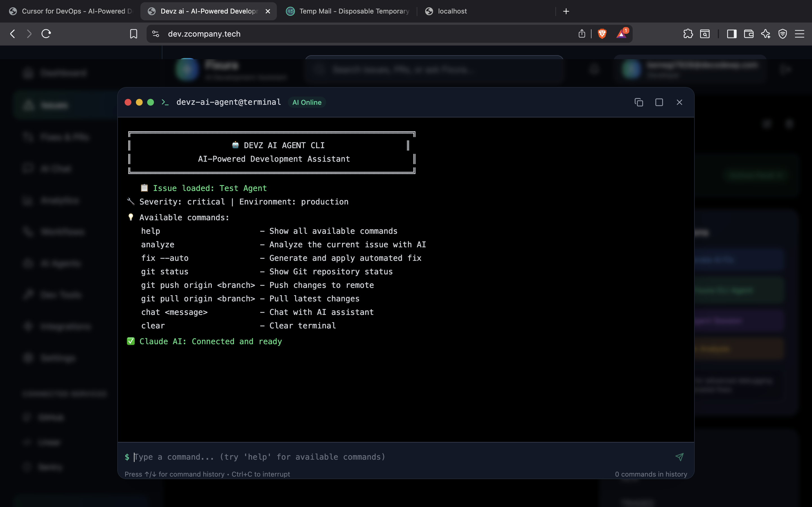Click the send command paper-plane icon
Image resolution: width=812 pixels, height=507 pixels.
click(679, 457)
